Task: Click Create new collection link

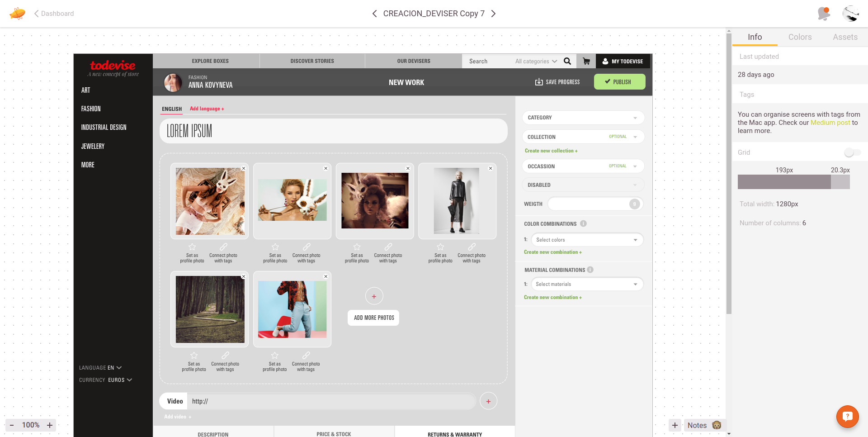Action: tap(551, 151)
